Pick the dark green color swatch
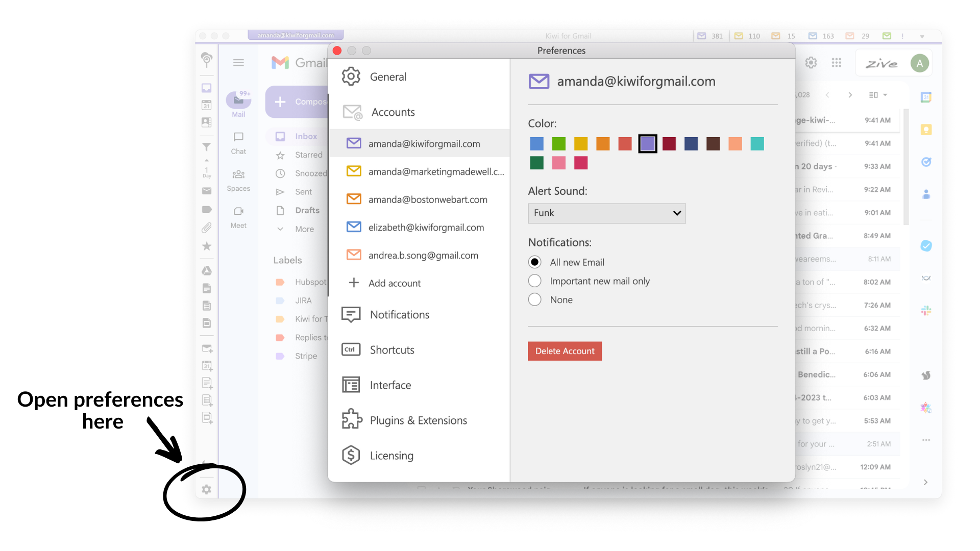Screen dimensions: 980x551 pos(536,163)
